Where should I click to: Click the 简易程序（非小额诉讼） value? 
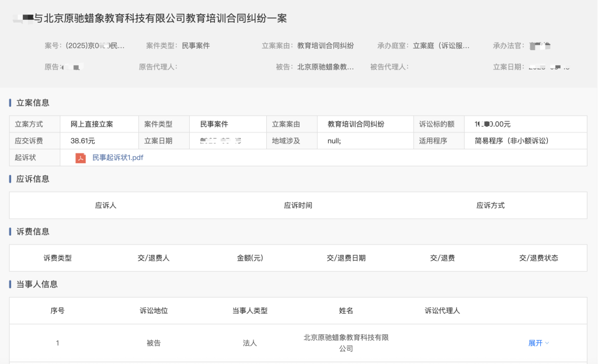tap(512, 141)
